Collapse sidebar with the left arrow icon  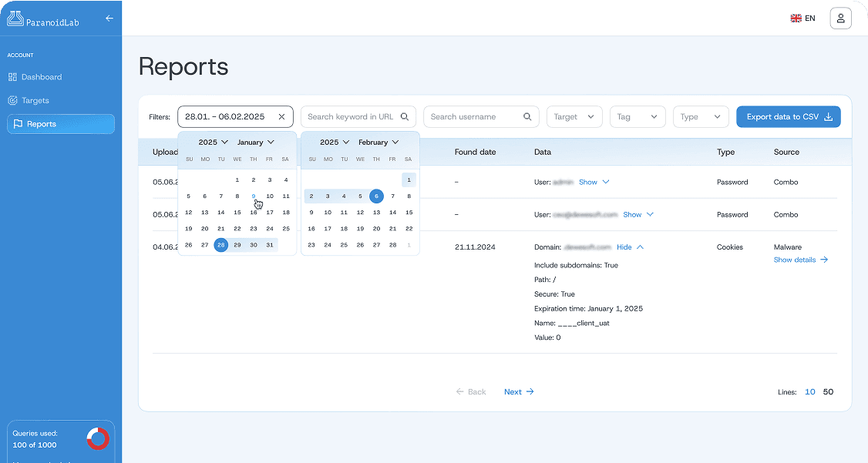click(109, 18)
